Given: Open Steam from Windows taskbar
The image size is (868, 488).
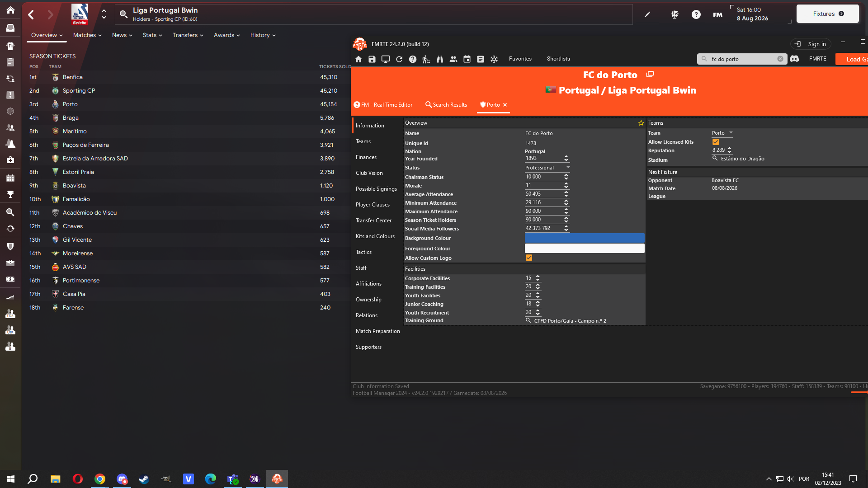Looking at the screenshot, I should (x=144, y=479).
